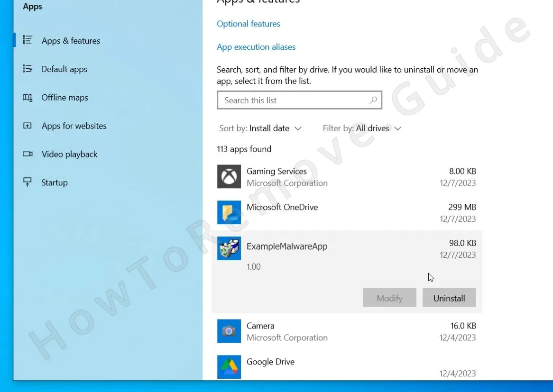Viewport: 553px width, 392px height.
Task: Click the 16.0 KB Camera size
Action: (x=463, y=326)
